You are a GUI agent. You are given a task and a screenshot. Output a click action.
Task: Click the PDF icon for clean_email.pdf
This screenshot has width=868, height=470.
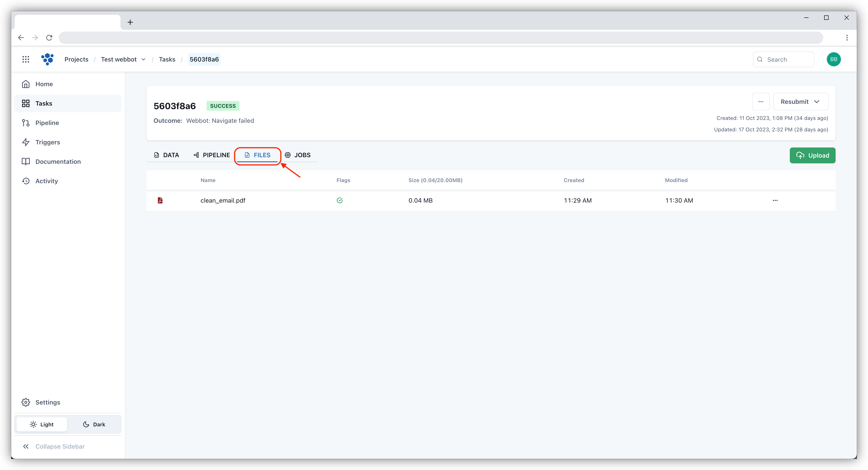(x=160, y=200)
